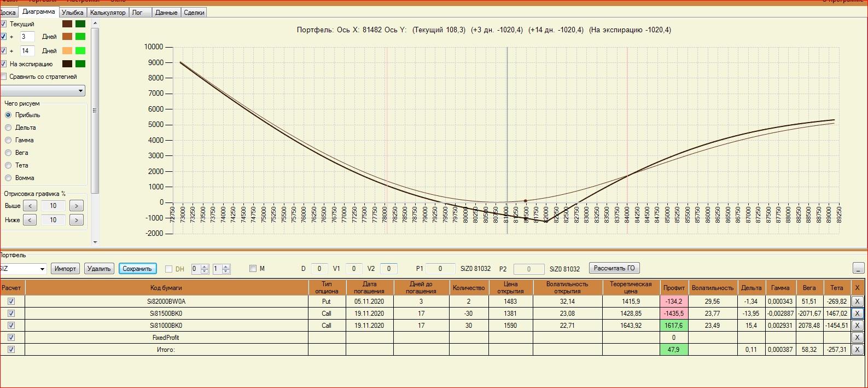The width and height of the screenshot is (868, 388).
Task: Select the Вега radio button
Action: pos(8,153)
